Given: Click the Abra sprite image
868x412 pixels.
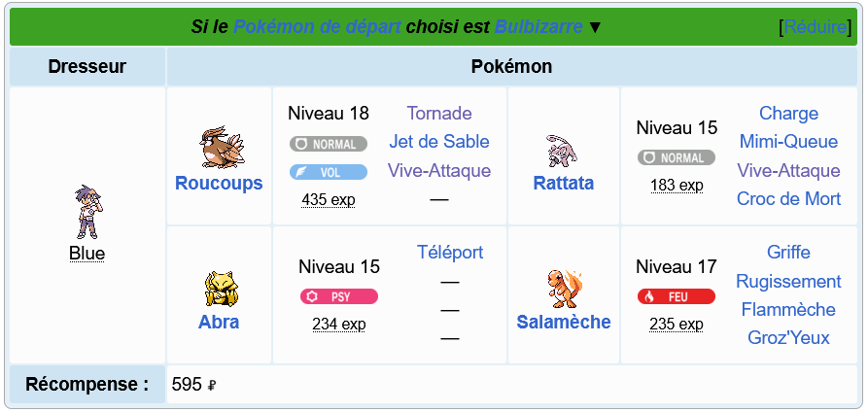Looking at the screenshot, I should [221, 289].
